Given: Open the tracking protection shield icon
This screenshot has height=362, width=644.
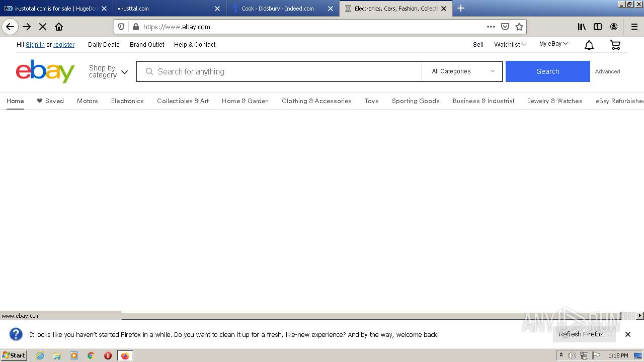Looking at the screenshot, I should coord(121,27).
